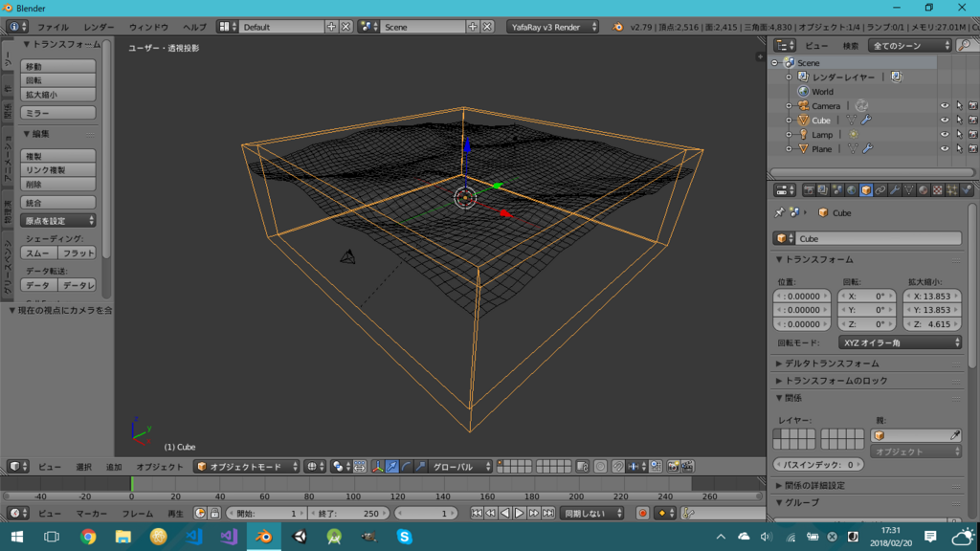
Task: Click the outliner search magnifier icon
Action: (x=965, y=46)
